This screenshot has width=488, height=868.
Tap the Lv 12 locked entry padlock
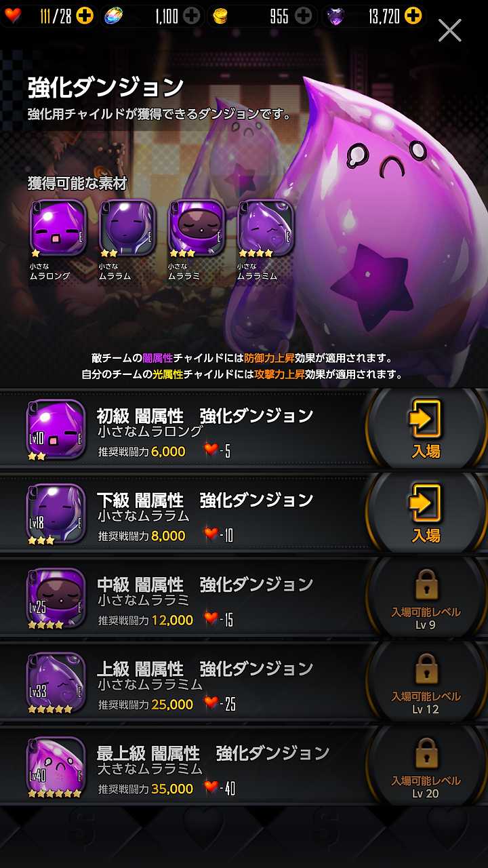426,669
